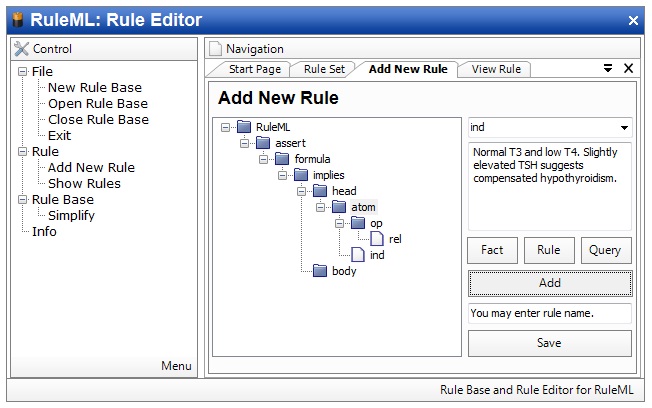Open the ind element dropdown
652x408 pixels.
tap(624, 128)
